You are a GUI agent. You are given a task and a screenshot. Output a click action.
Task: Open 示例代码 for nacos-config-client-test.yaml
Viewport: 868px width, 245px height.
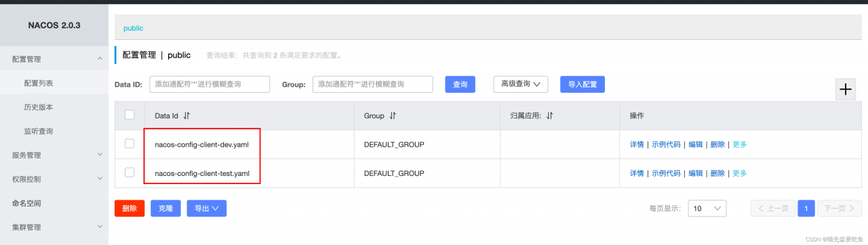tap(666, 173)
